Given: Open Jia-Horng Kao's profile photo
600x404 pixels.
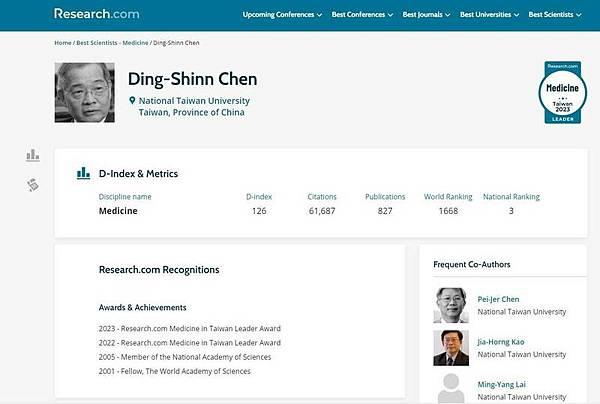Looking at the screenshot, I should 452,347.
